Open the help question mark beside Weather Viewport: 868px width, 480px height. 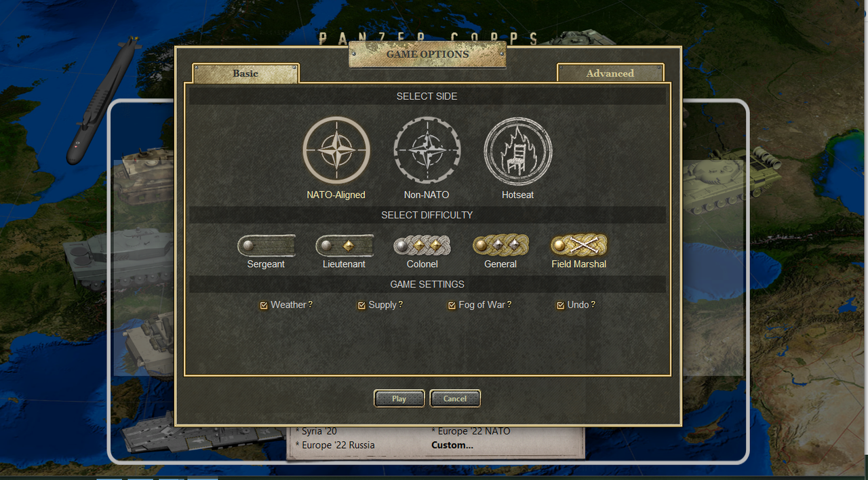(x=311, y=305)
